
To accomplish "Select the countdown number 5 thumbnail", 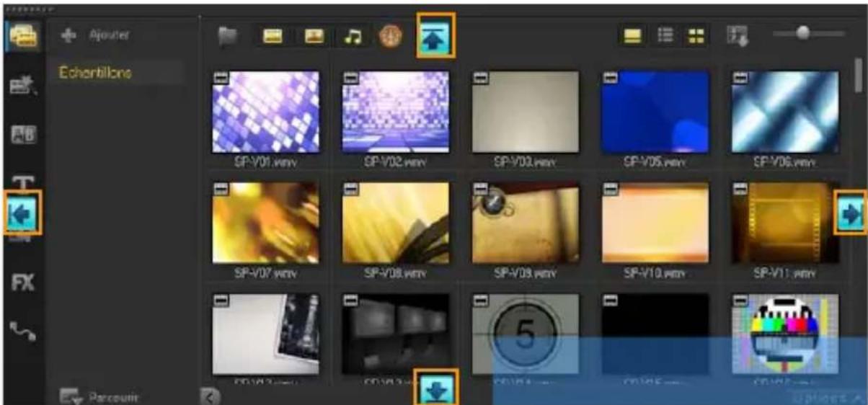I will pos(526,334).
